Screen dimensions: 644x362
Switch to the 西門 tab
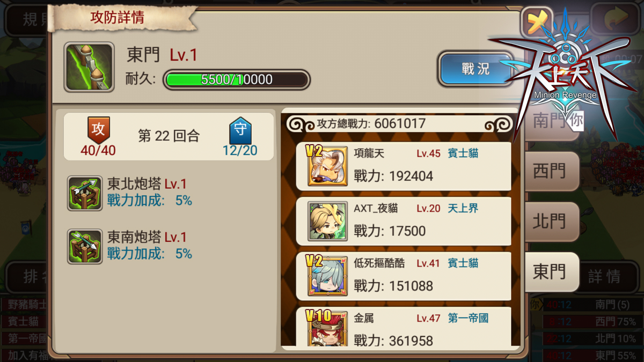550,172
